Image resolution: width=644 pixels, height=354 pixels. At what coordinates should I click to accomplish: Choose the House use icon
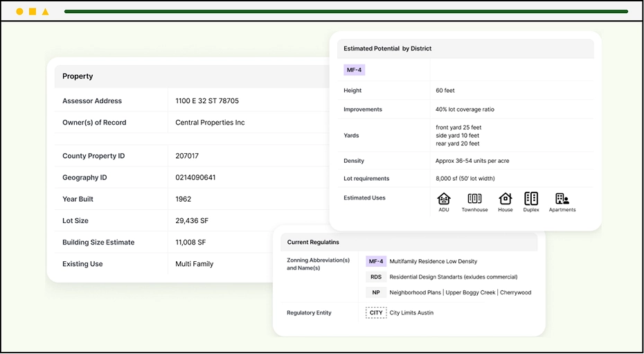coord(506,199)
